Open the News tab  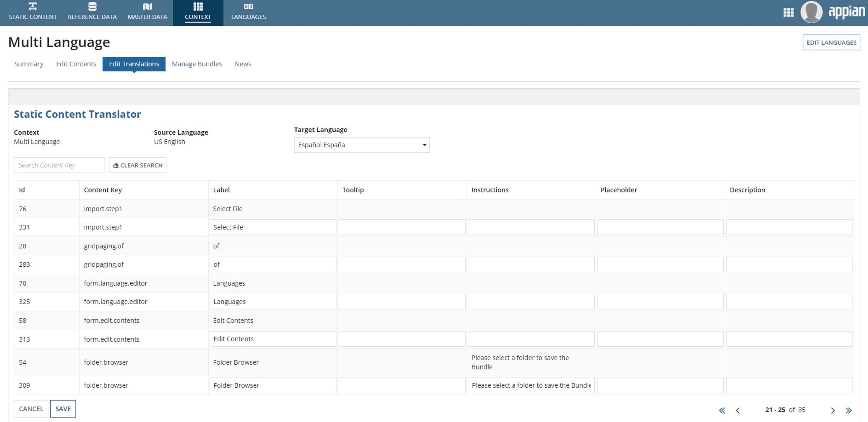pyautogui.click(x=243, y=64)
